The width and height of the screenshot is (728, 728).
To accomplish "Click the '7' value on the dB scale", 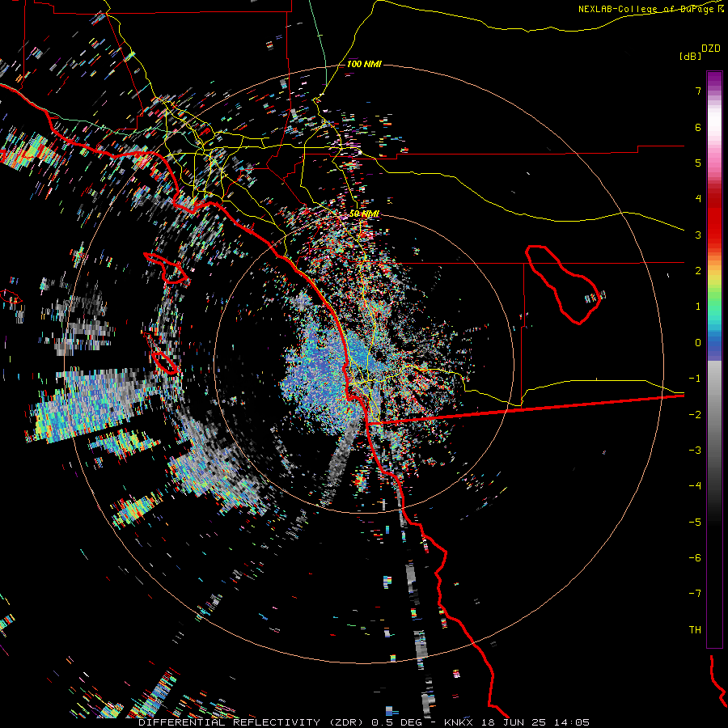I will (x=698, y=91).
